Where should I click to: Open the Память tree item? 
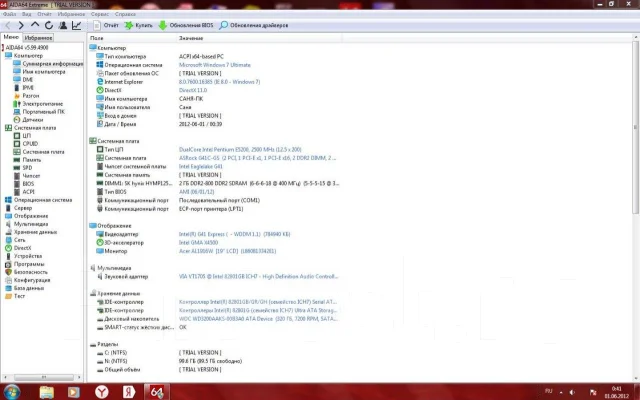click(31, 160)
